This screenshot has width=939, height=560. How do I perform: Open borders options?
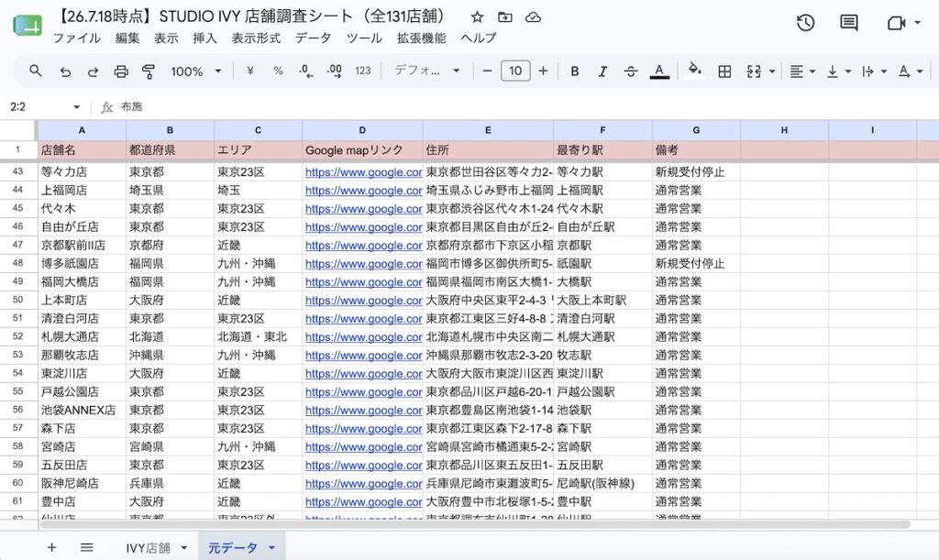[x=724, y=71]
